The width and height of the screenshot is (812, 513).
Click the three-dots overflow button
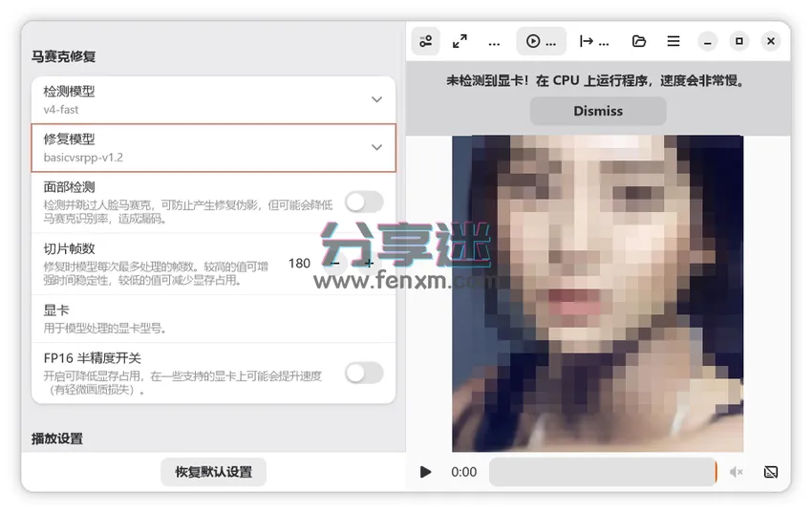tap(494, 41)
